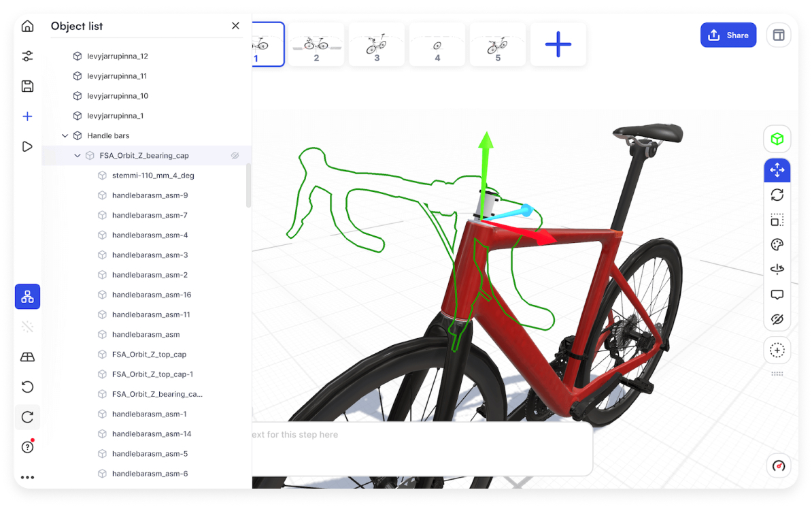Open the Home icon in sidebar

point(27,26)
